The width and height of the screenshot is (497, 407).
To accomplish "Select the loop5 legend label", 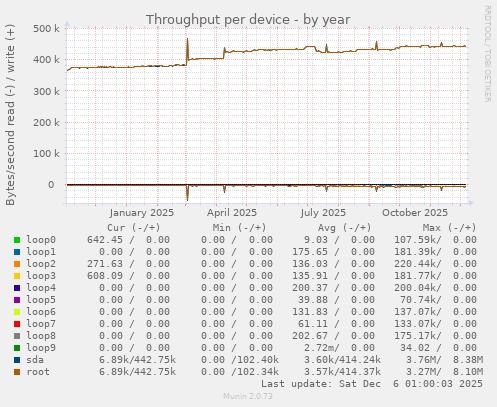I will click(x=41, y=300).
